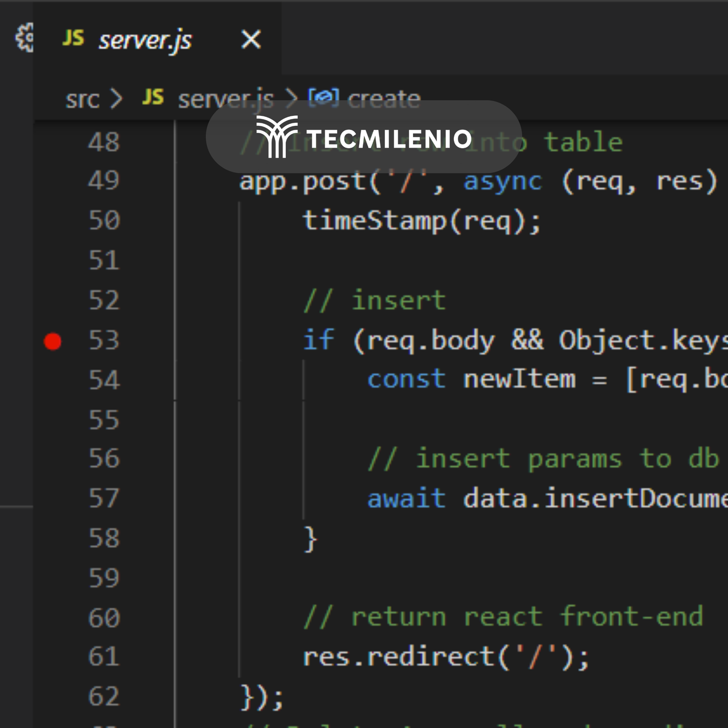
Task: Click line number 48
Action: click(104, 142)
